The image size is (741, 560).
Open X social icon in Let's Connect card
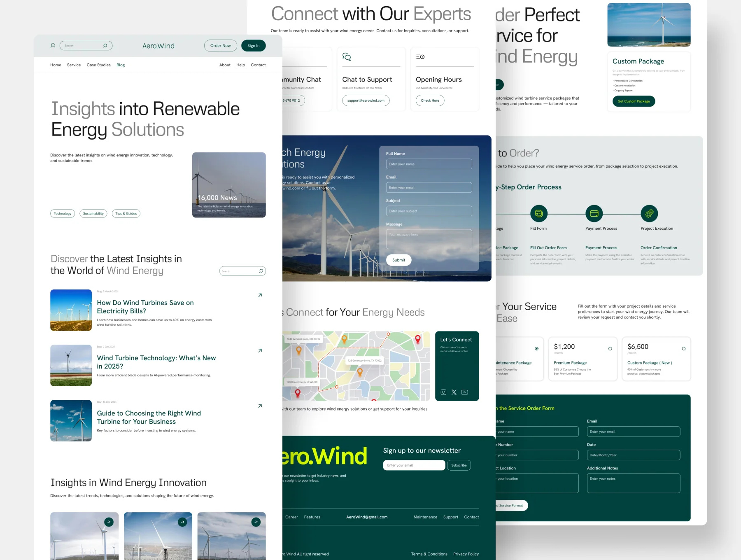tap(454, 392)
